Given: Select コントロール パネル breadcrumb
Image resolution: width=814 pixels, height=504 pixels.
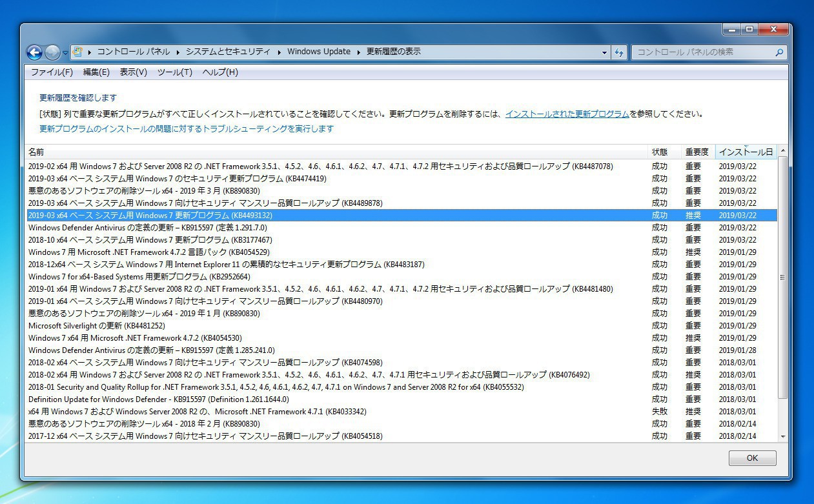Looking at the screenshot, I should [134, 52].
